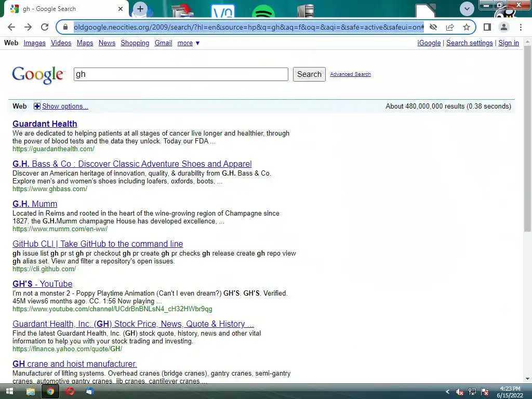
Task: Open a new tab with the plus button
Action: point(140,9)
